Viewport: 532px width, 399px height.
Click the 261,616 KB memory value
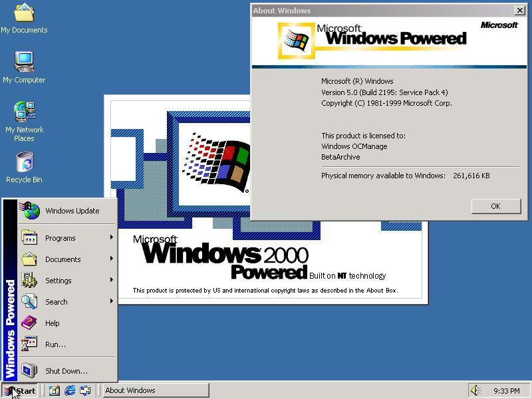coord(471,176)
